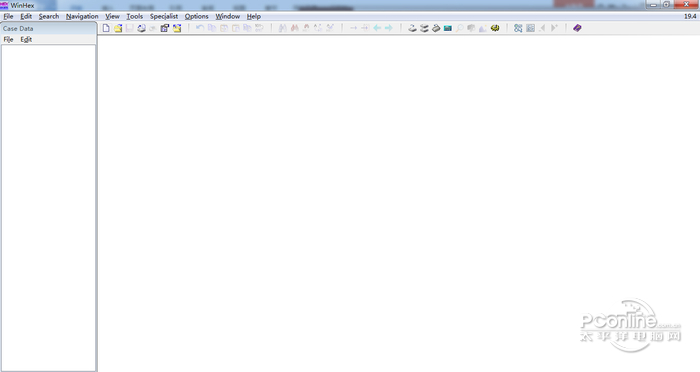
Task: Click the empty Case Data list area
Action: pyautogui.click(x=48, y=207)
